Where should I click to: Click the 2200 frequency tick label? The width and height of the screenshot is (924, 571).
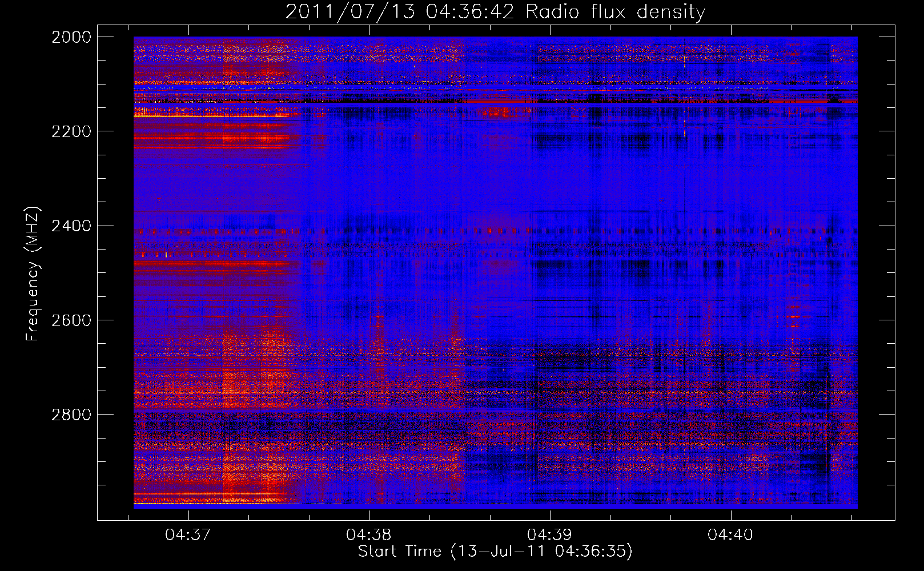point(71,131)
